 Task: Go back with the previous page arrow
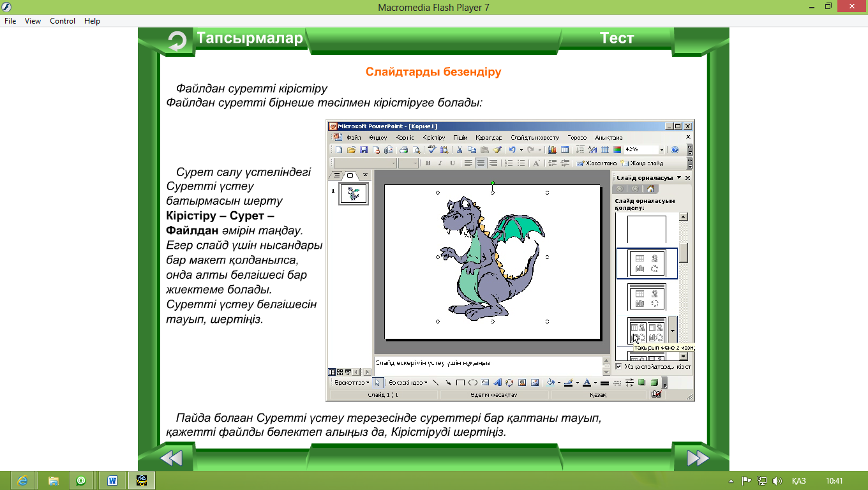171,458
